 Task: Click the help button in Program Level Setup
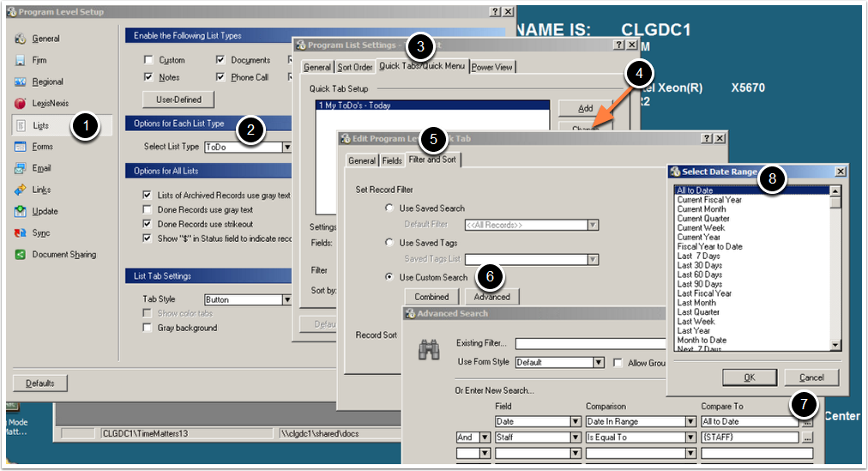pyautogui.click(x=496, y=12)
